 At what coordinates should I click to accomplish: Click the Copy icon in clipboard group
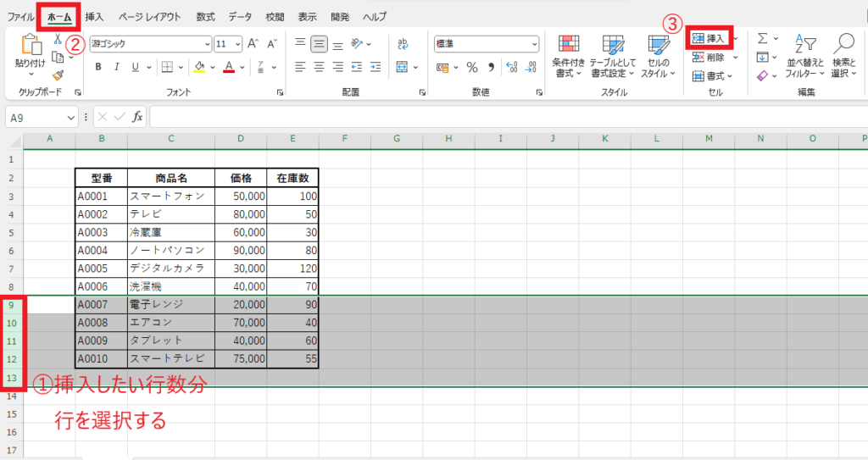point(58,57)
